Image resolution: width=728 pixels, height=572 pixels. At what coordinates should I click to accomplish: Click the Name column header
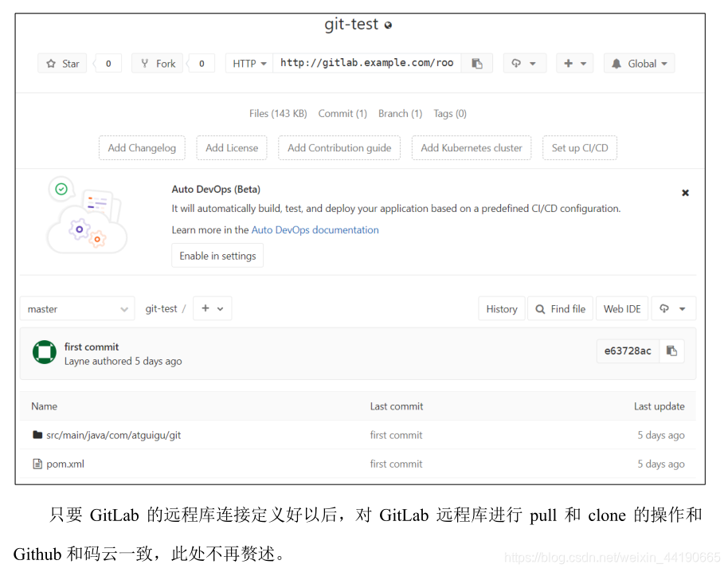tap(44, 406)
